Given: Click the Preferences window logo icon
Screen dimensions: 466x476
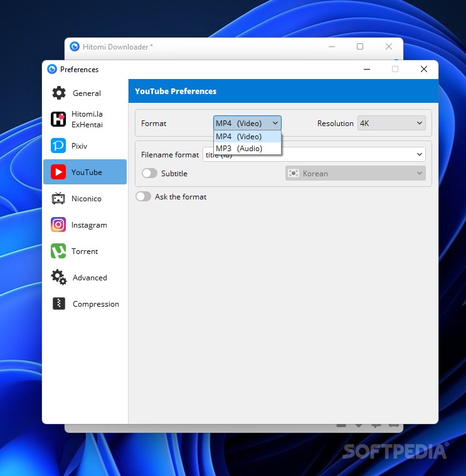Looking at the screenshot, I should [x=52, y=69].
